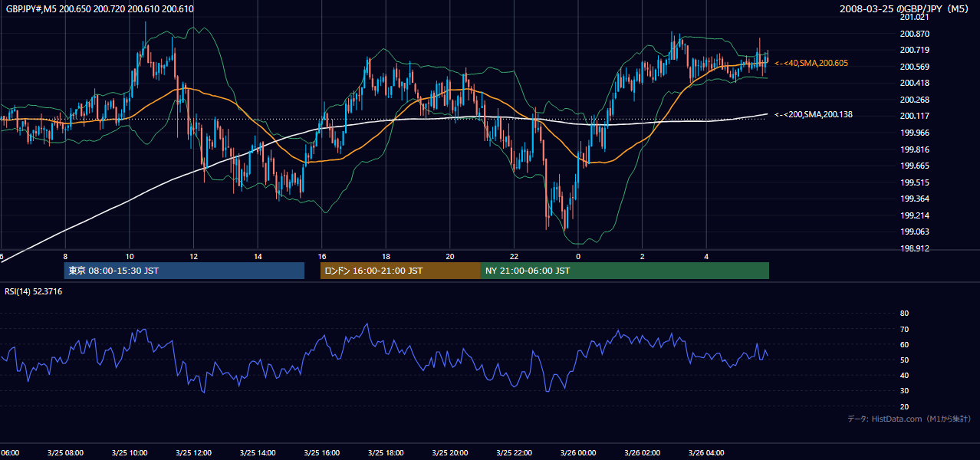The width and height of the screenshot is (980, 460).
Task: Click hour marker 16 under the price chart
Action: pyautogui.click(x=322, y=257)
